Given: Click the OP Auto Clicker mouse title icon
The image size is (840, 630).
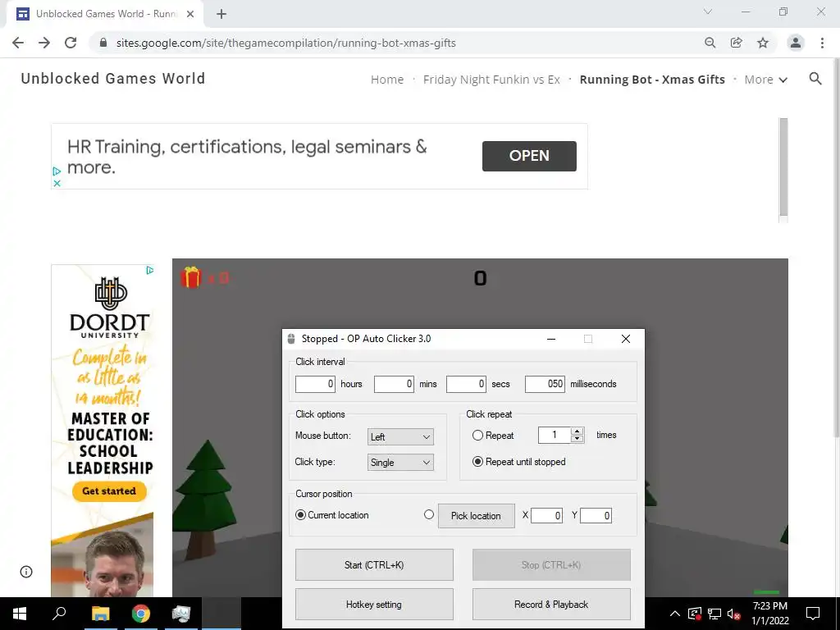Looking at the screenshot, I should (x=291, y=339).
